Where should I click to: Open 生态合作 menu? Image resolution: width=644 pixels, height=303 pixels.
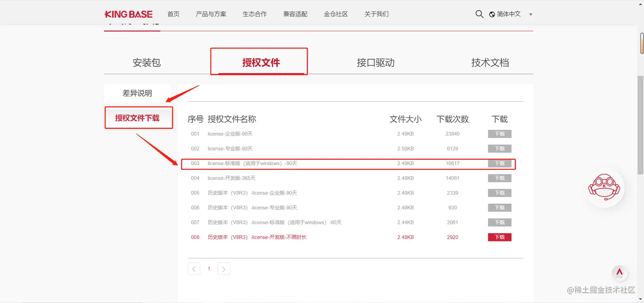255,14
